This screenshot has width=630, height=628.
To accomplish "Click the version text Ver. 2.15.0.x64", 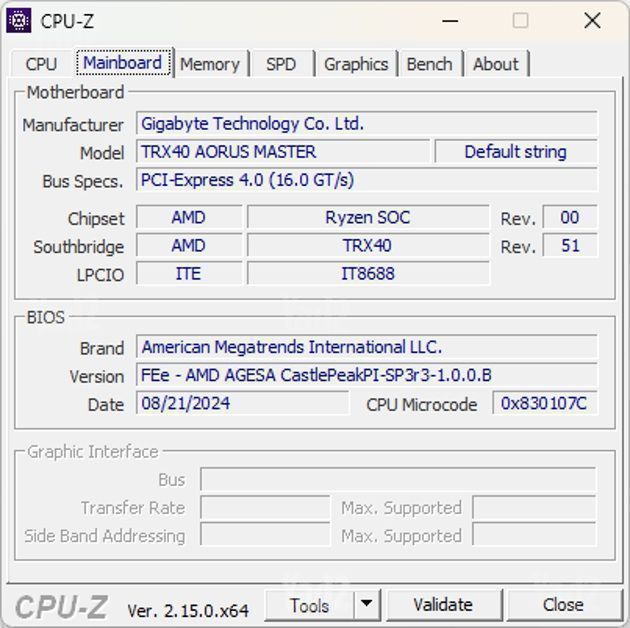I will [188, 611].
